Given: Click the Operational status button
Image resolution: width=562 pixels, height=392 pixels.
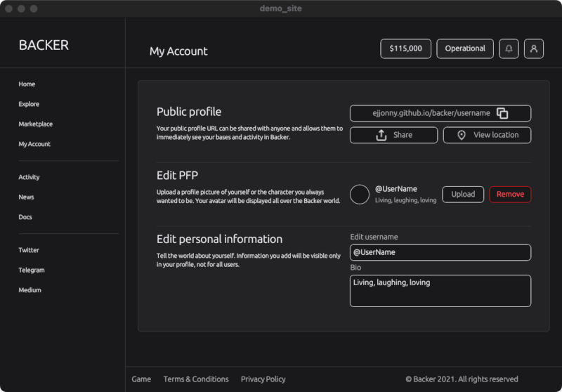Looking at the screenshot, I should (x=464, y=49).
